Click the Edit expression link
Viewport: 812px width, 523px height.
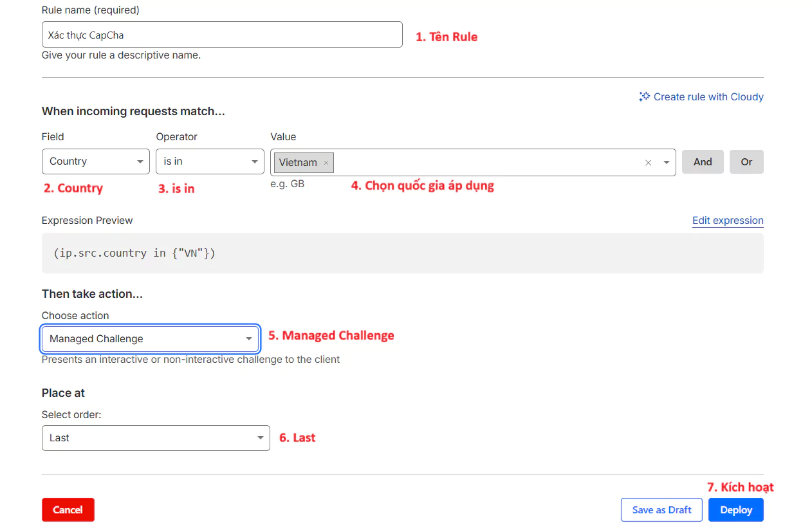point(728,220)
